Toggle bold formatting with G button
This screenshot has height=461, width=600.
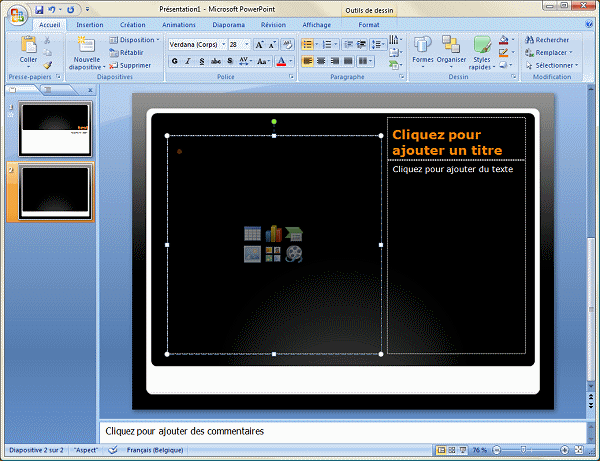174,61
